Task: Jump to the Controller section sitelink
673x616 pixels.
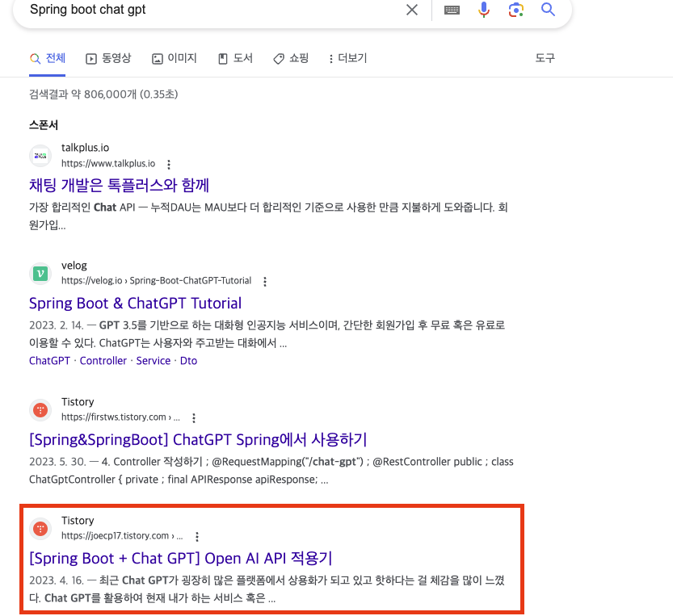Action: click(103, 361)
